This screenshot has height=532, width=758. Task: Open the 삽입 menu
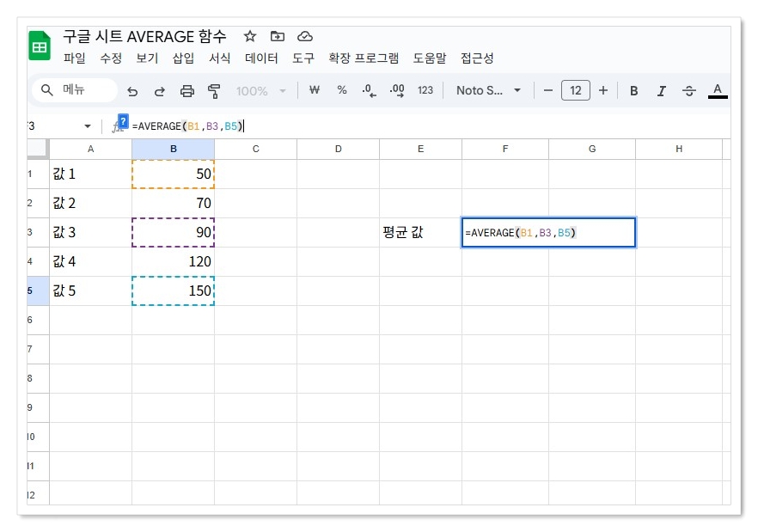[x=183, y=58]
